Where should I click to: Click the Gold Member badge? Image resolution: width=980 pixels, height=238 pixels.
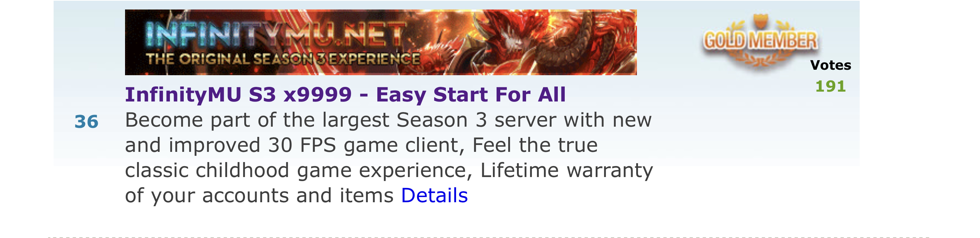760,41
